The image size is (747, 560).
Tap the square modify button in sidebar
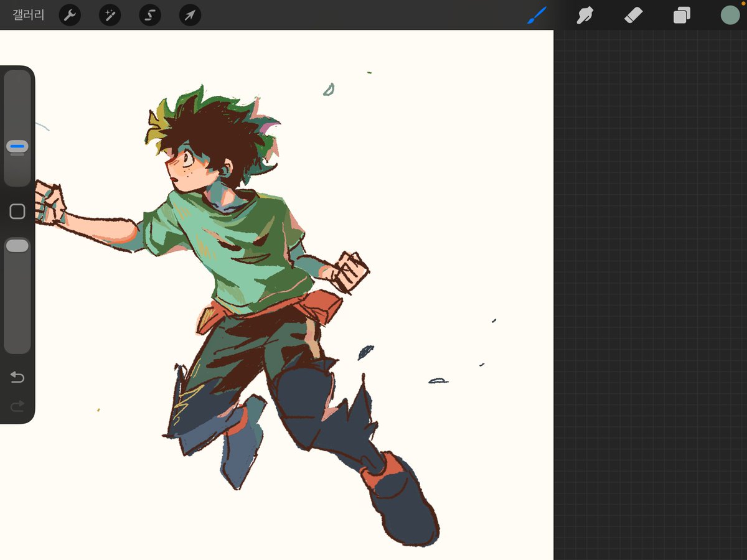17,212
